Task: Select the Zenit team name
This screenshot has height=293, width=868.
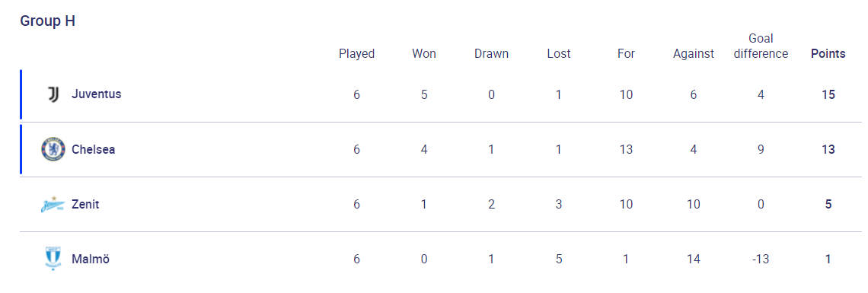Action: tap(86, 204)
